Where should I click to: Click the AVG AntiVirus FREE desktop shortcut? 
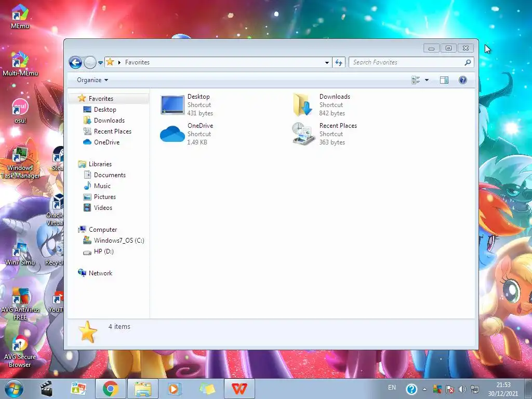click(20, 304)
